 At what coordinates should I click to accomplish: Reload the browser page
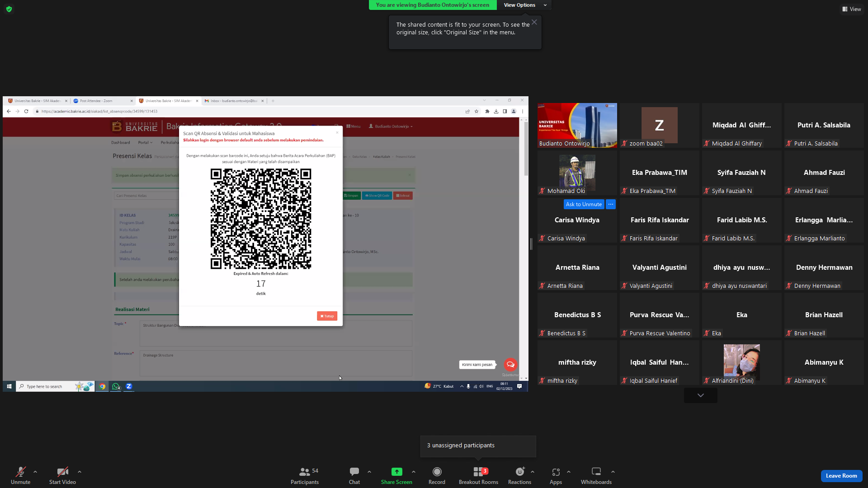point(26,111)
